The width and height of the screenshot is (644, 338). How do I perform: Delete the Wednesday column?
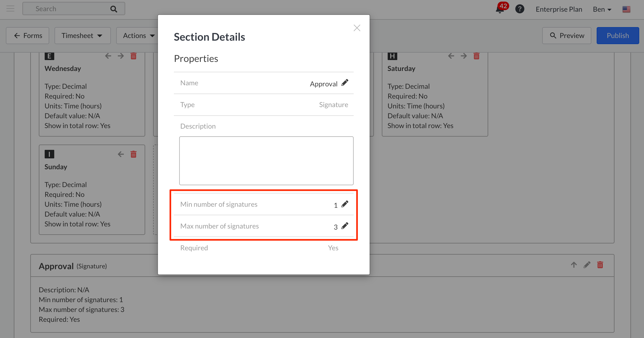133,56
